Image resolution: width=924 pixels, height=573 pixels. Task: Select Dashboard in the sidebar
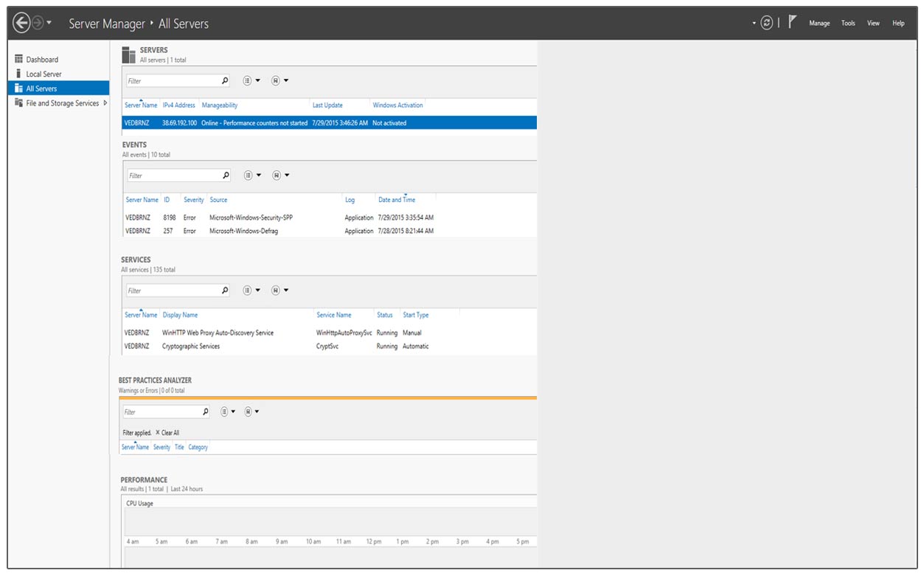coord(42,59)
